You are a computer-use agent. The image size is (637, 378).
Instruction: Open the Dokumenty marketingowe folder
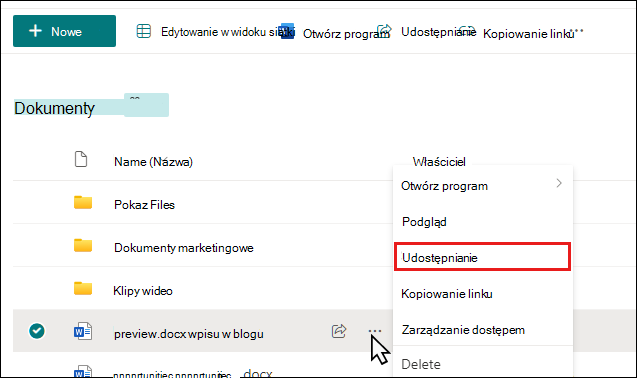pos(184,248)
